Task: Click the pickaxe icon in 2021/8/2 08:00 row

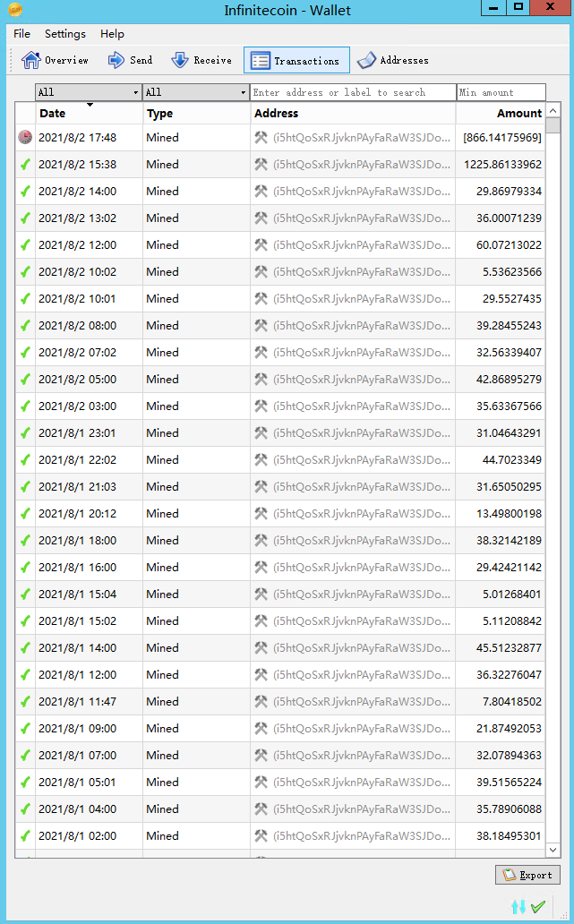Action: pyautogui.click(x=261, y=325)
